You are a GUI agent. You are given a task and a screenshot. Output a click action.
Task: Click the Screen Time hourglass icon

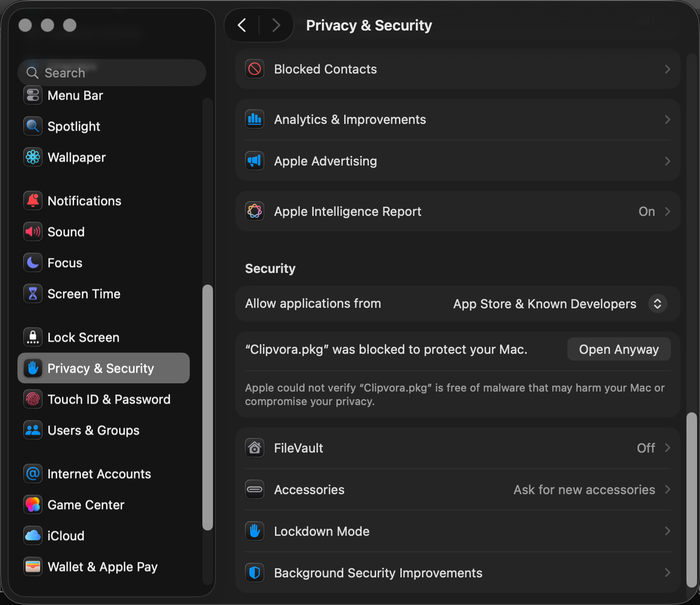[x=33, y=294]
